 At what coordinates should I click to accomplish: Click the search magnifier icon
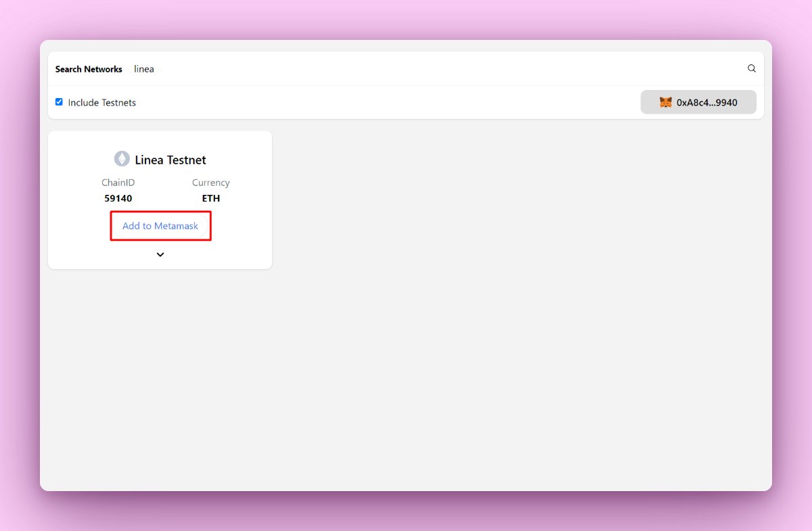pos(751,68)
